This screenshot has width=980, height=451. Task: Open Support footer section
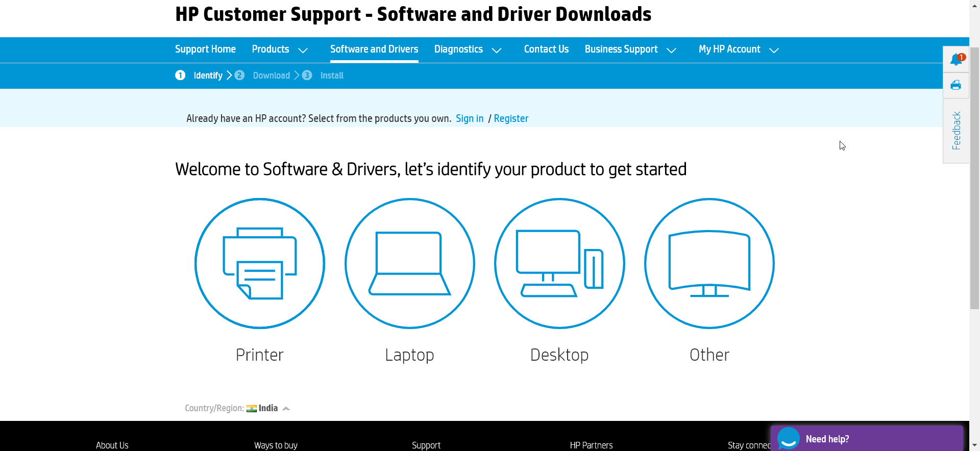(426, 445)
